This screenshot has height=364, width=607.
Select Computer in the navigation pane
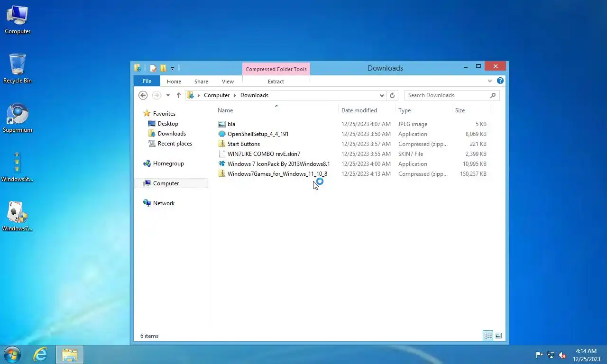click(x=166, y=183)
